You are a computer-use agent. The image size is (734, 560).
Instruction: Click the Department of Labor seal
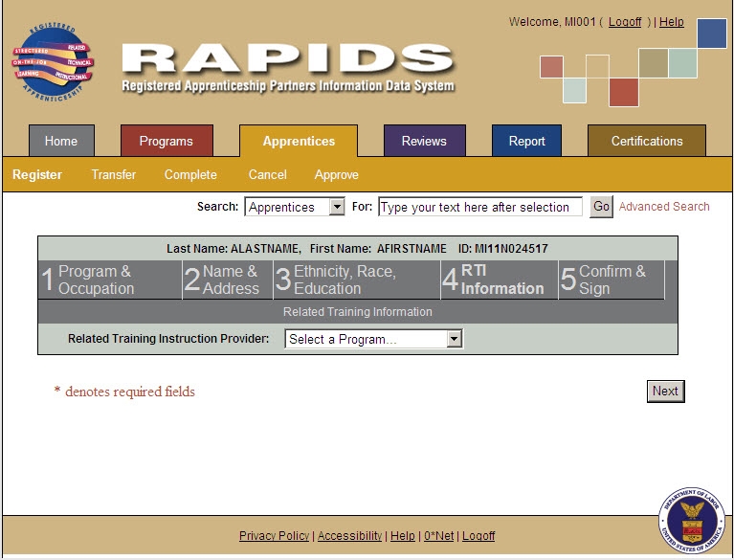pos(691,520)
